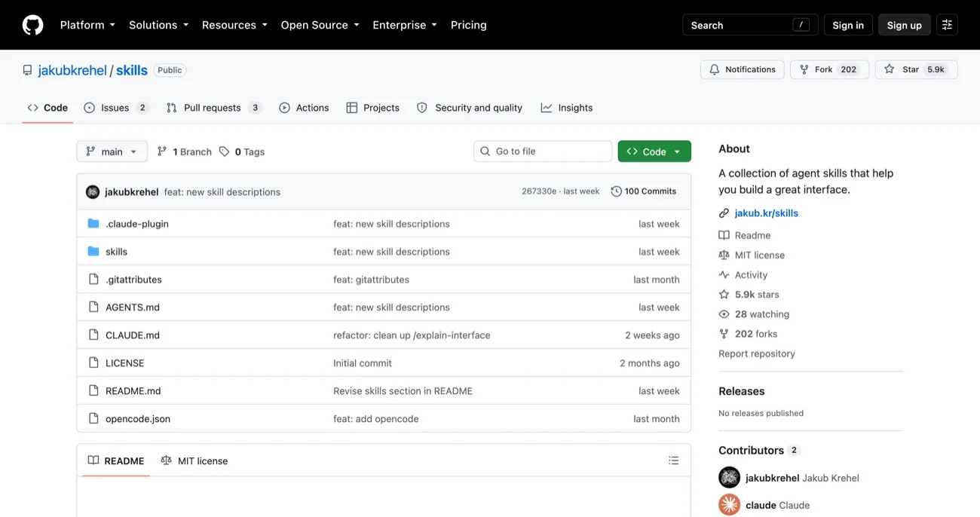Open the Platform menu
The image size is (980, 517).
pyautogui.click(x=87, y=25)
